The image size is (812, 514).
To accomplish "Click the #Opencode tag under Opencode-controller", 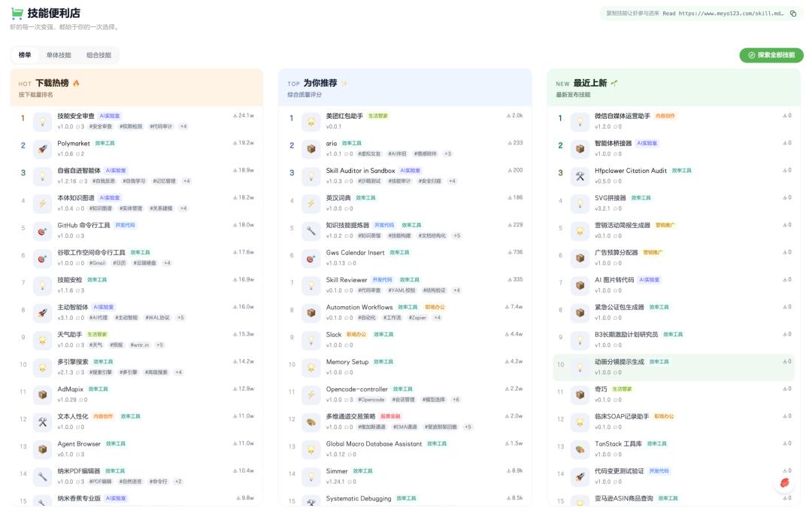I will (x=371, y=400).
